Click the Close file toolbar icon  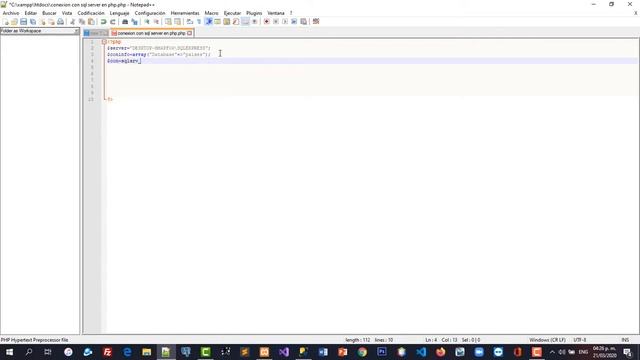click(x=42, y=22)
